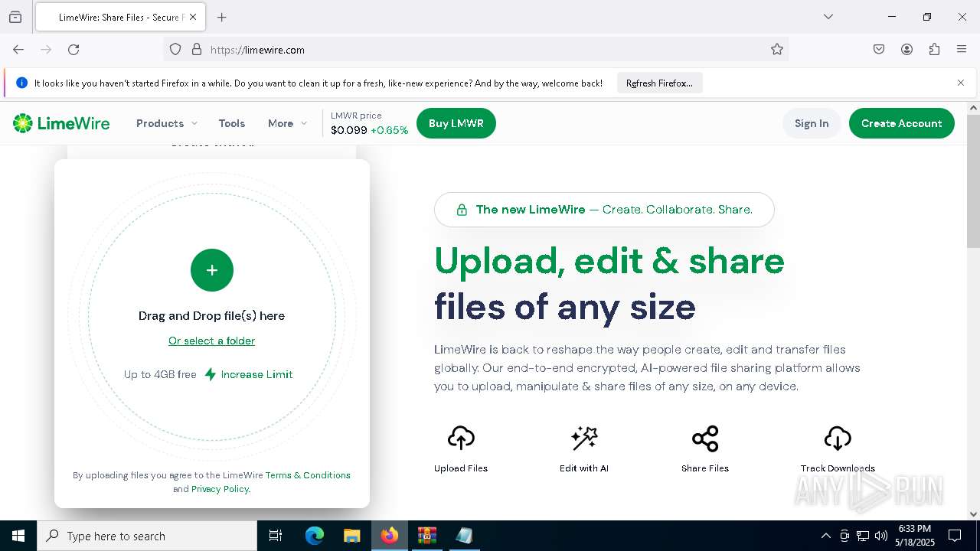Viewport: 980px width, 551px height.
Task: Open the Privacy Policy link
Action: click(x=220, y=489)
